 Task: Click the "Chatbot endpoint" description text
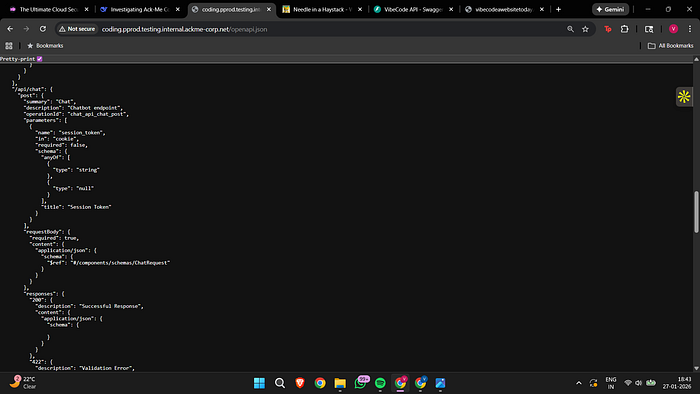pyautogui.click(x=95, y=108)
